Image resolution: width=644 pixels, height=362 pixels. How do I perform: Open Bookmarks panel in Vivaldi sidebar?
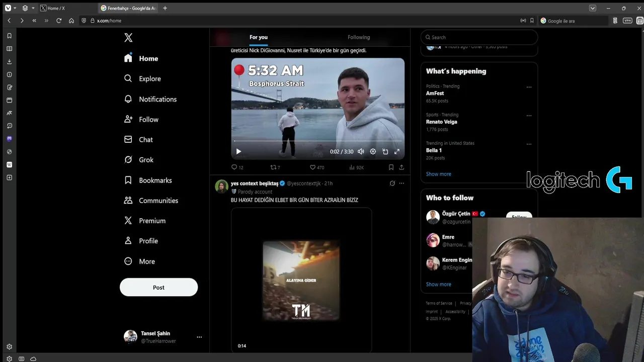pyautogui.click(x=9, y=36)
